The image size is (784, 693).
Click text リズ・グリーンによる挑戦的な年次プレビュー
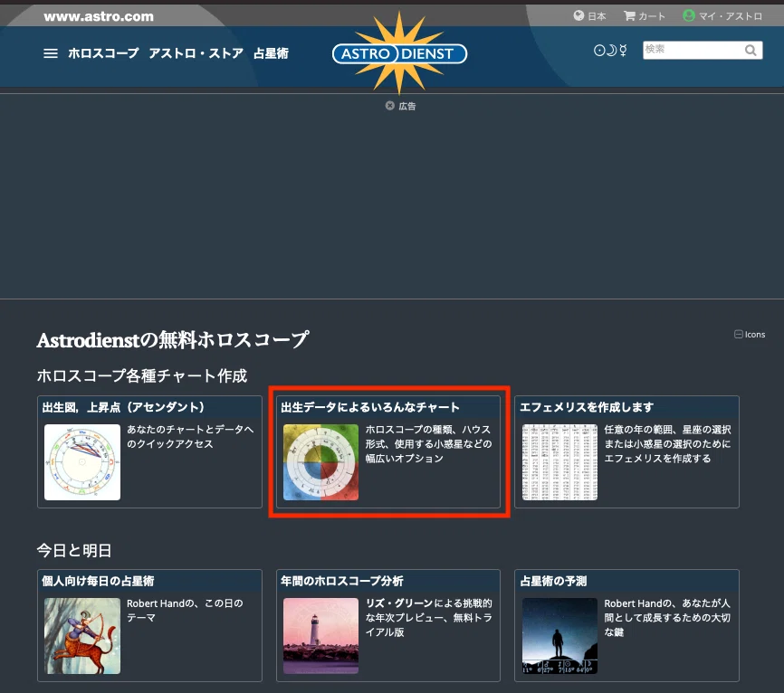click(428, 618)
